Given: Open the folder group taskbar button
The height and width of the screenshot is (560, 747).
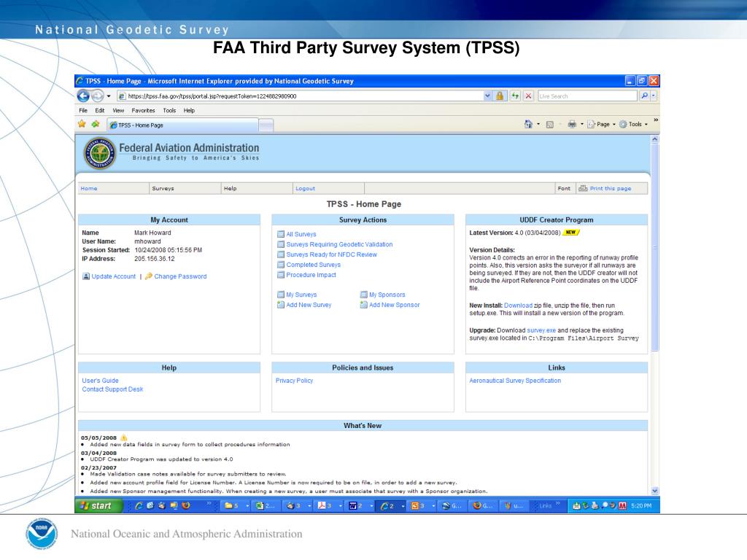Looking at the screenshot, I should click(237, 506).
